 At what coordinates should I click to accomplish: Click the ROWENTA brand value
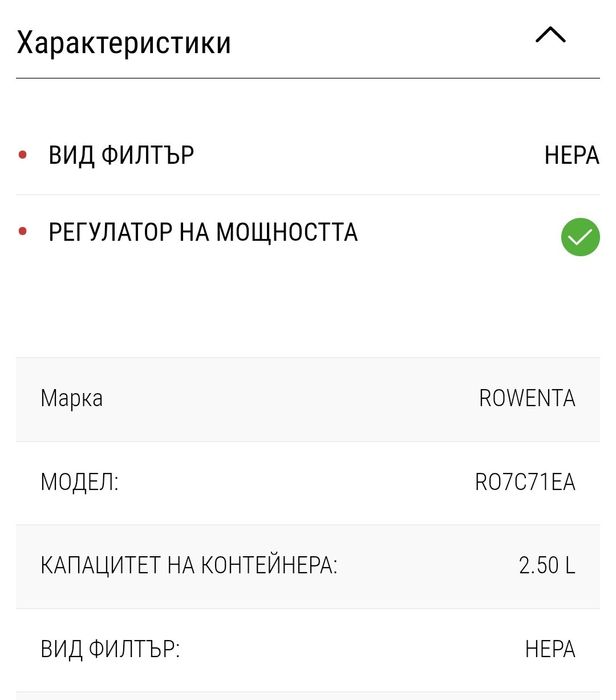click(527, 398)
